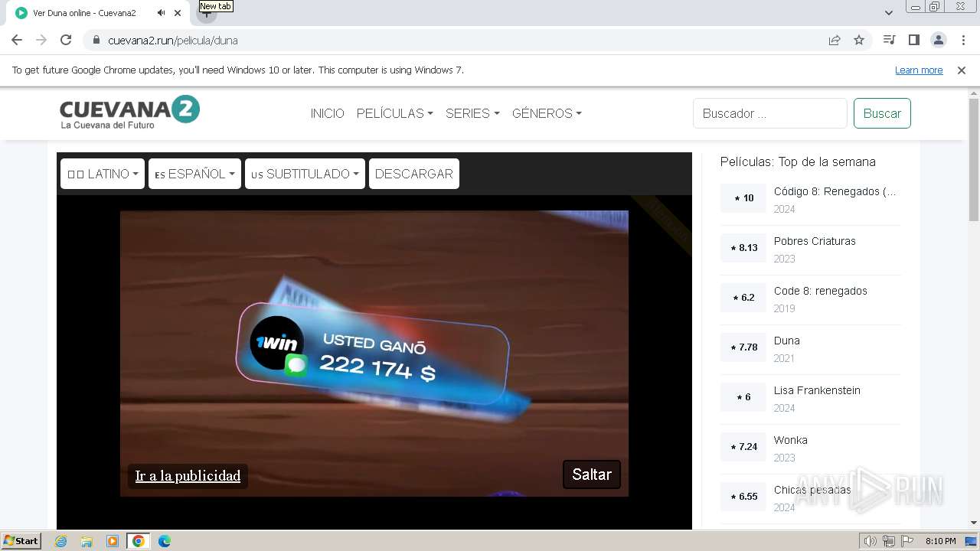980x551 pixels.
Task: Launch Internet Explorer from taskbar
Action: pyautogui.click(x=61, y=541)
